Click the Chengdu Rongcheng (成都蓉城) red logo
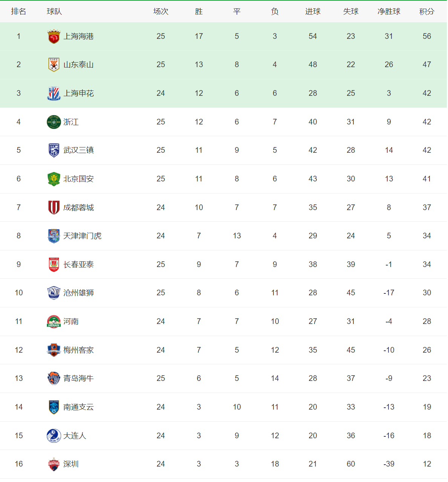This screenshot has width=448, height=482. point(54,207)
